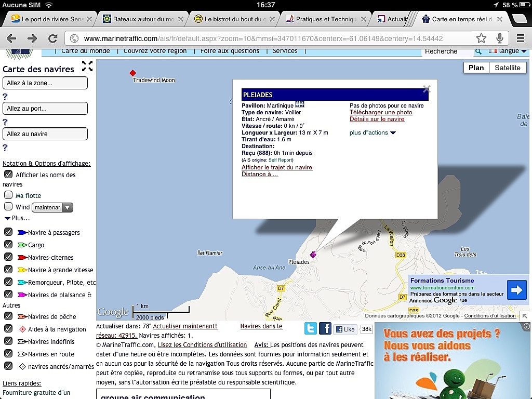Uncheck 'Navires-citernes' filter
The width and height of the screenshot is (532, 399).
[8, 257]
